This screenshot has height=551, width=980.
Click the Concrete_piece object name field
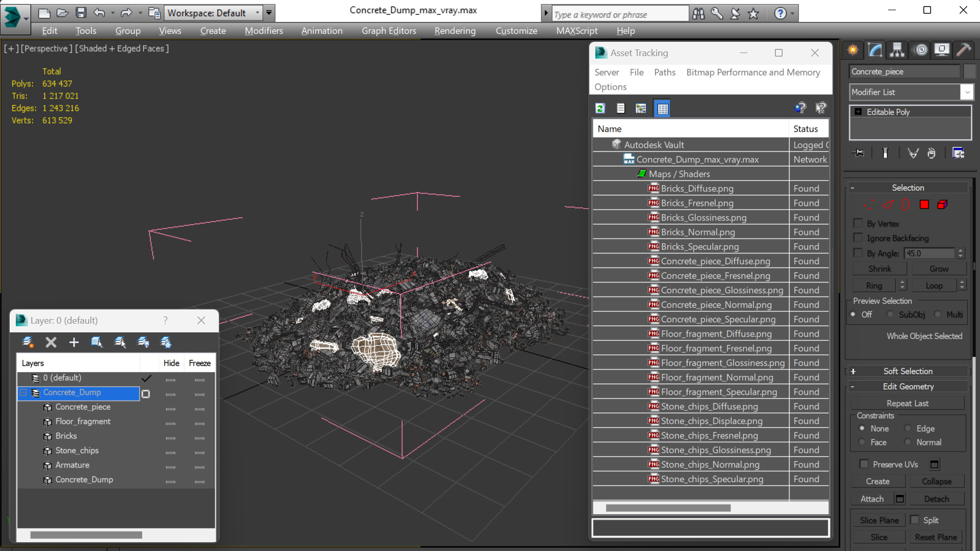[904, 71]
